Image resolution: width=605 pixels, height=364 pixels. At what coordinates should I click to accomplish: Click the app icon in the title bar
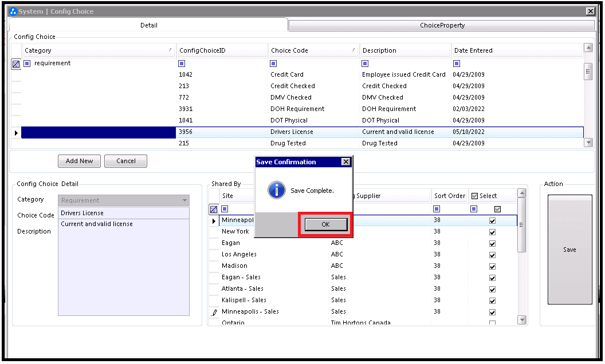tap(13, 11)
